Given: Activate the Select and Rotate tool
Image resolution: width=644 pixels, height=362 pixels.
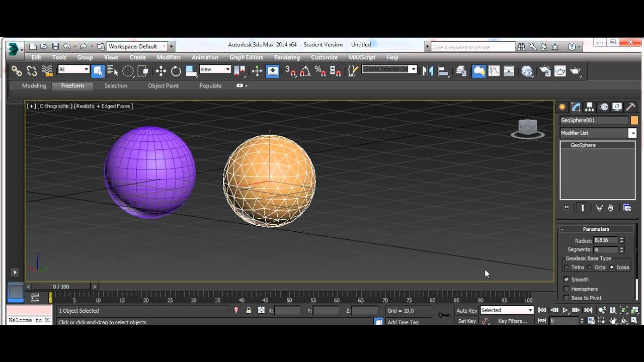Looking at the screenshot, I should [x=176, y=71].
